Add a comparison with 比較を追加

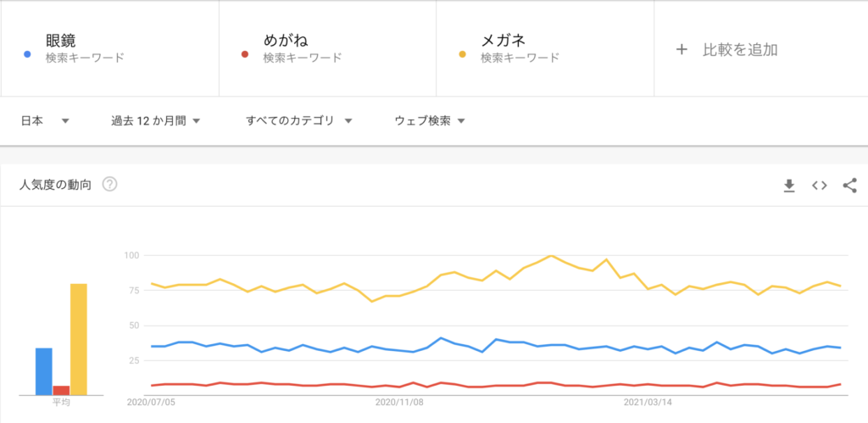click(x=740, y=50)
